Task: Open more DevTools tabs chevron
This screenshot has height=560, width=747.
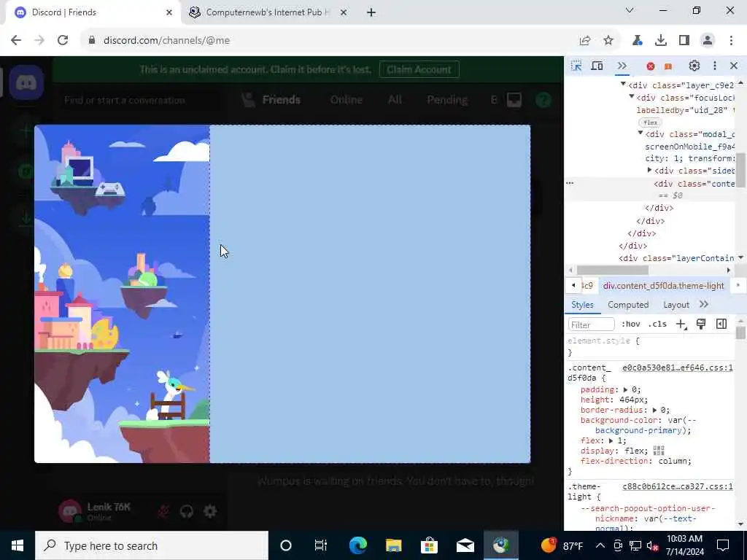Action: click(622, 66)
